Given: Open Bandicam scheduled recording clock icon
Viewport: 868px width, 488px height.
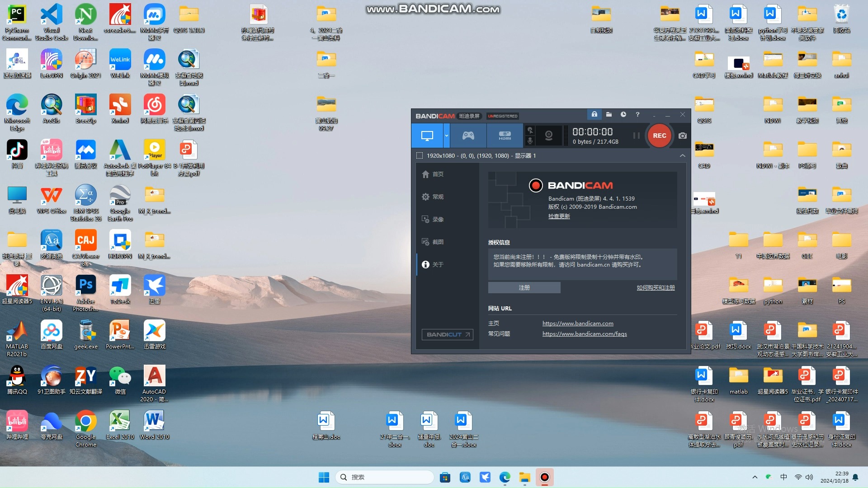Looking at the screenshot, I should pos(623,115).
